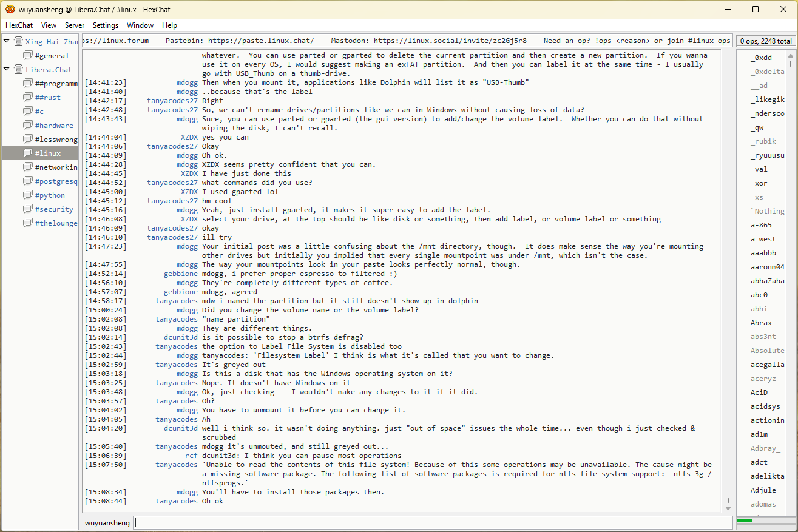
Task: Click the #rust channel icon
Action: point(28,98)
